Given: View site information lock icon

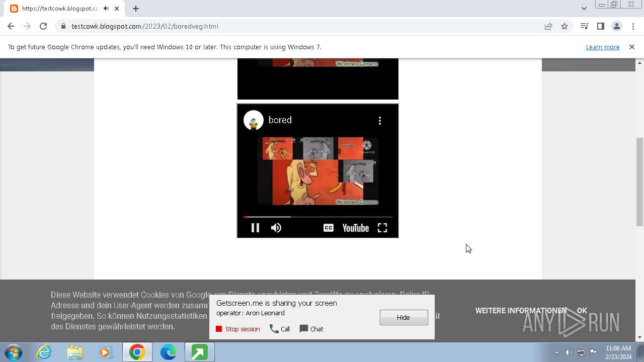Looking at the screenshot, I should (x=63, y=26).
